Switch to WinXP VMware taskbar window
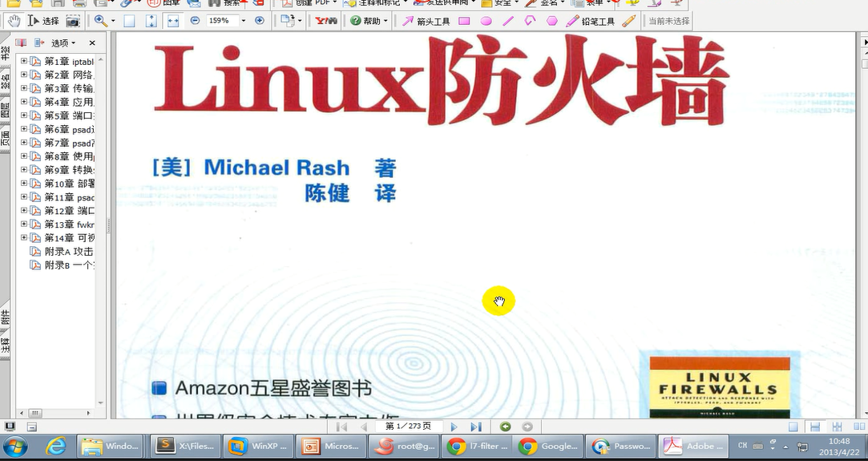868x461 pixels. pyautogui.click(x=259, y=446)
